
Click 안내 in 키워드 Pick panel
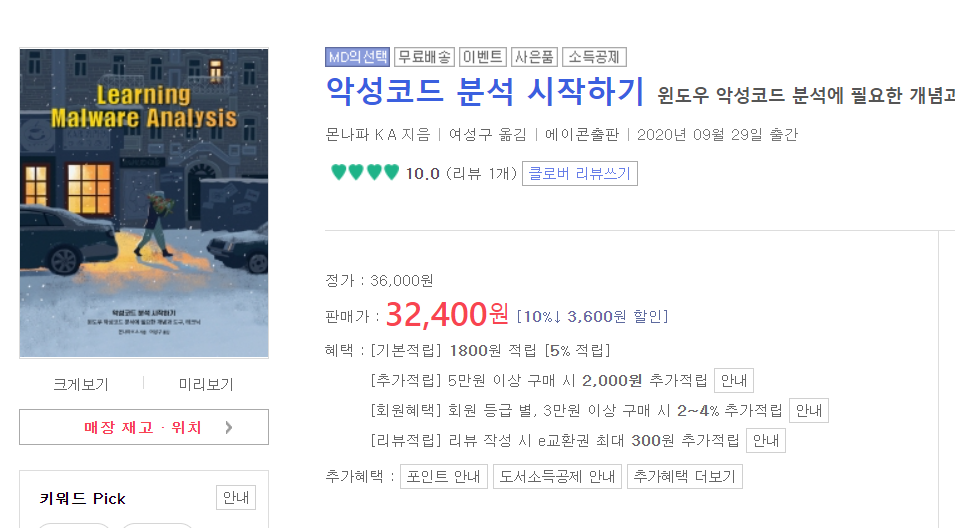click(x=236, y=498)
